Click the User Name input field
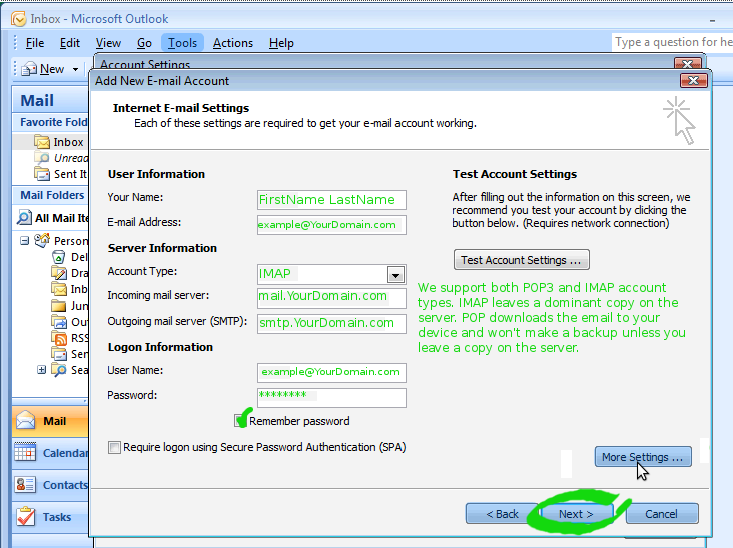 [x=332, y=373]
